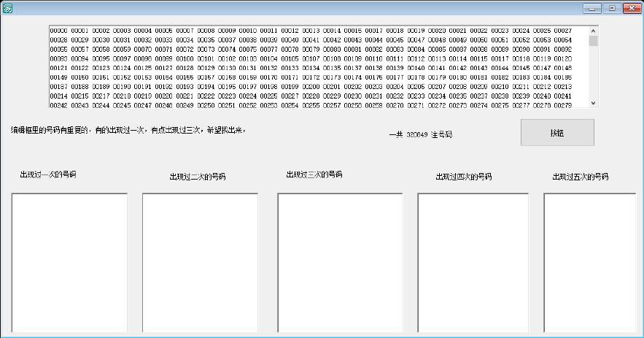The width and height of the screenshot is (644, 338).
Task: Maximize the window
Action: pyautogui.click(x=611, y=8)
